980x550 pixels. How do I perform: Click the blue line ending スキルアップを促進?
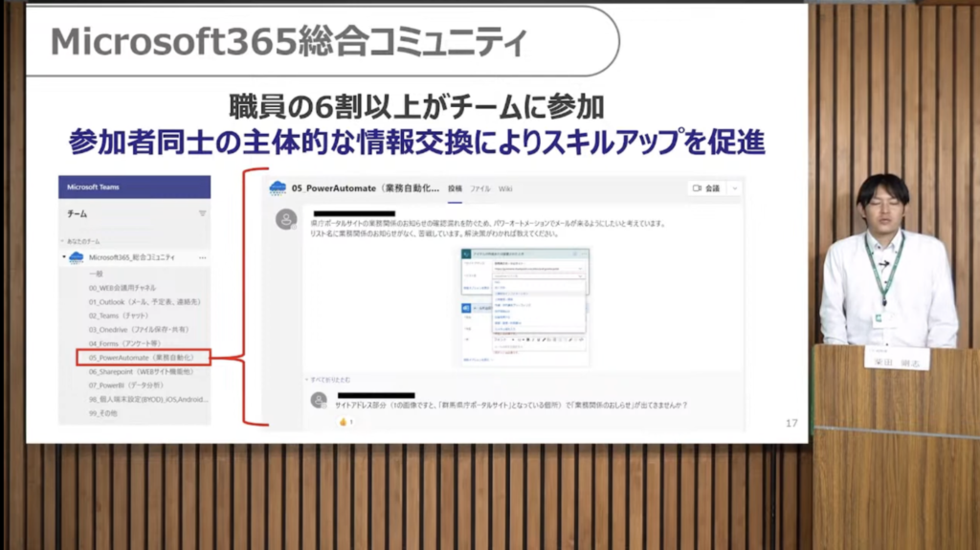[x=416, y=142]
